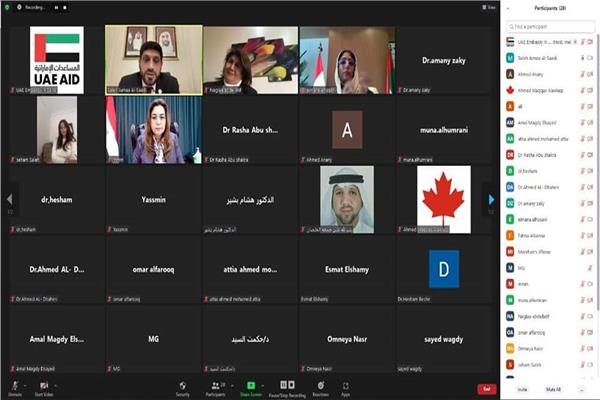Click the Find a participant search field
Screen dimensions: 600x400
[550, 27]
